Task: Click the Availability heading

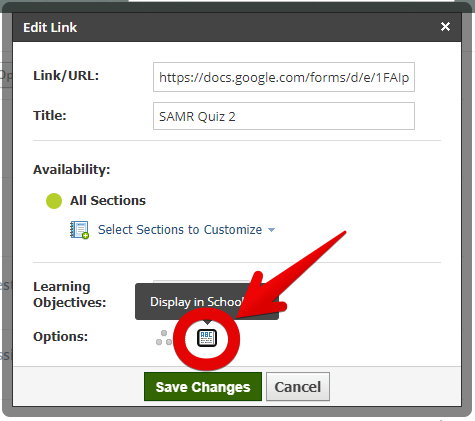Action: click(72, 169)
